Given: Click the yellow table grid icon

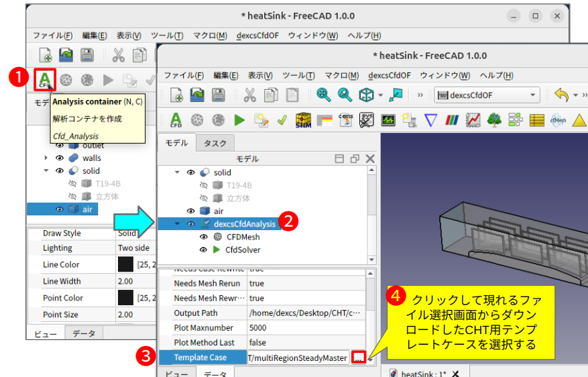Looking at the screenshot, I should coord(536,121).
